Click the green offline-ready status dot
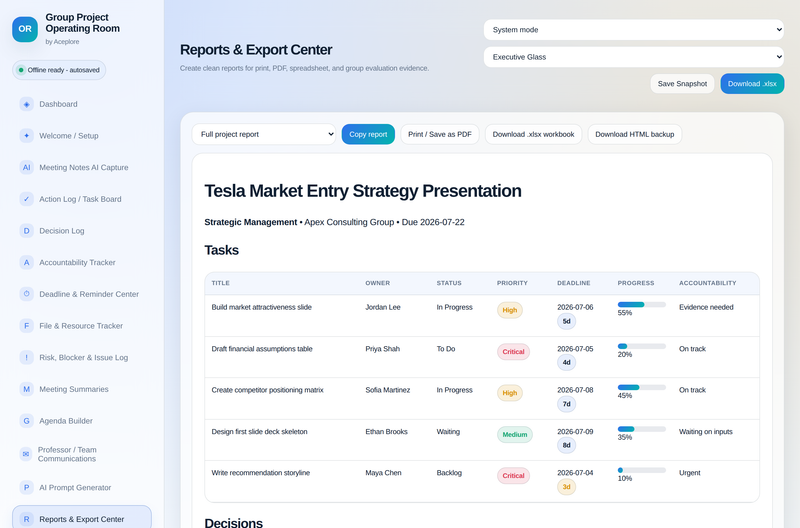The width and height of the screenshot is (800, 528). 21,70
